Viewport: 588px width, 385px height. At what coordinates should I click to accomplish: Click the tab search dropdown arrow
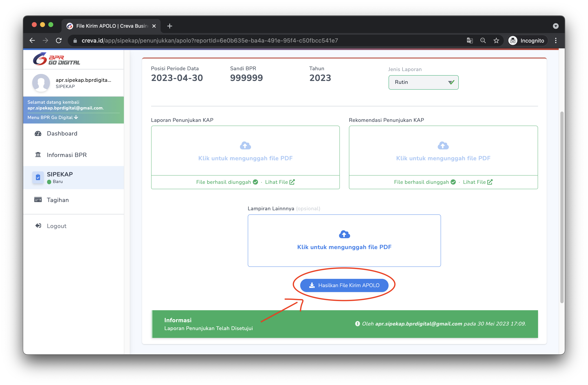tap(556, 26)
